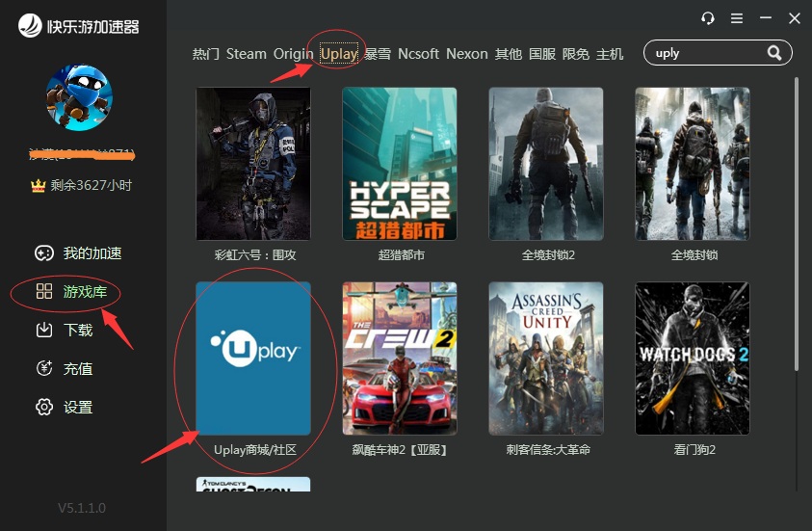Click the 飙酷车神2【亚服】 title text
The width and height of the screenshot is (812, 531).
[400, 450]
